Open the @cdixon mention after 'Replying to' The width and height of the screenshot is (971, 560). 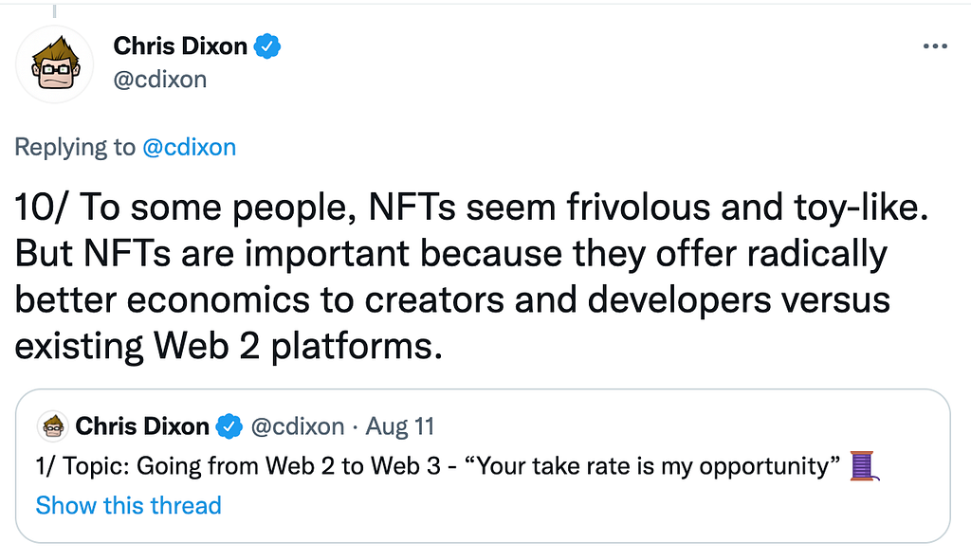tap(189, 147)
